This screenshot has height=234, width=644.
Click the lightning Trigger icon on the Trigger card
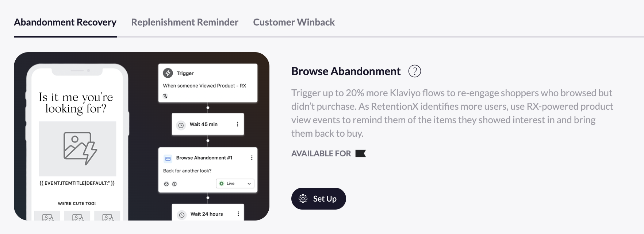point(168,73)
